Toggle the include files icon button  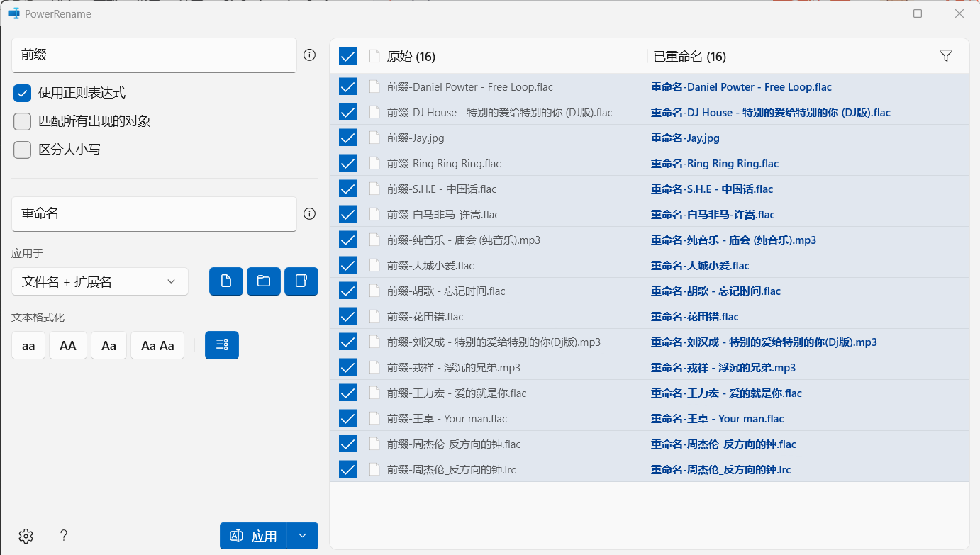pyautogui.click(x=226, y=281)
